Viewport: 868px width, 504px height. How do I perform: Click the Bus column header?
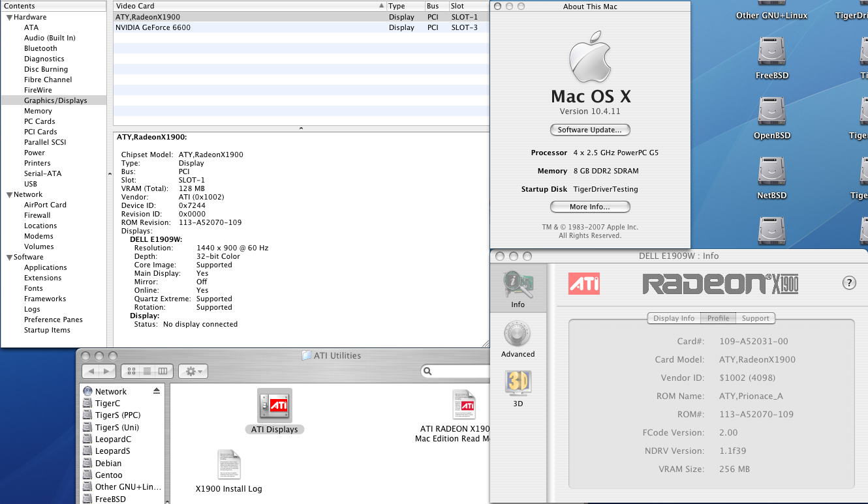tap(436, 6)
